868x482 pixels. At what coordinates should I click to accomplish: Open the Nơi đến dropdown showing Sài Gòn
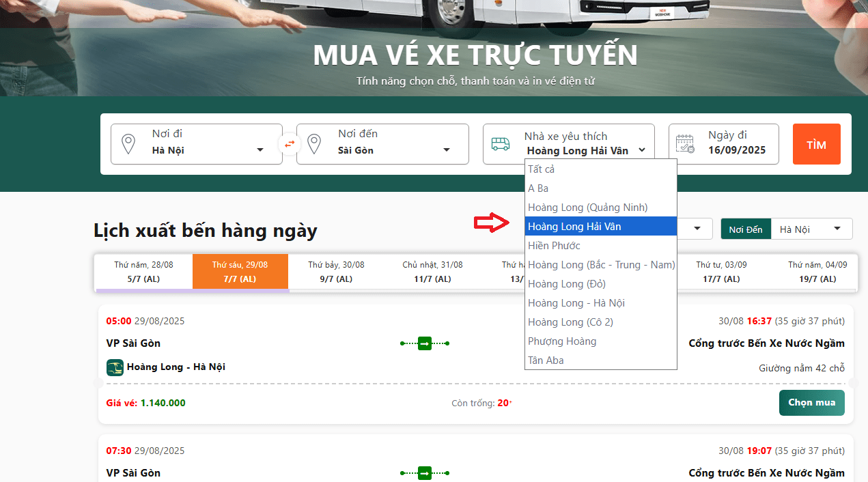click(393, 150)
